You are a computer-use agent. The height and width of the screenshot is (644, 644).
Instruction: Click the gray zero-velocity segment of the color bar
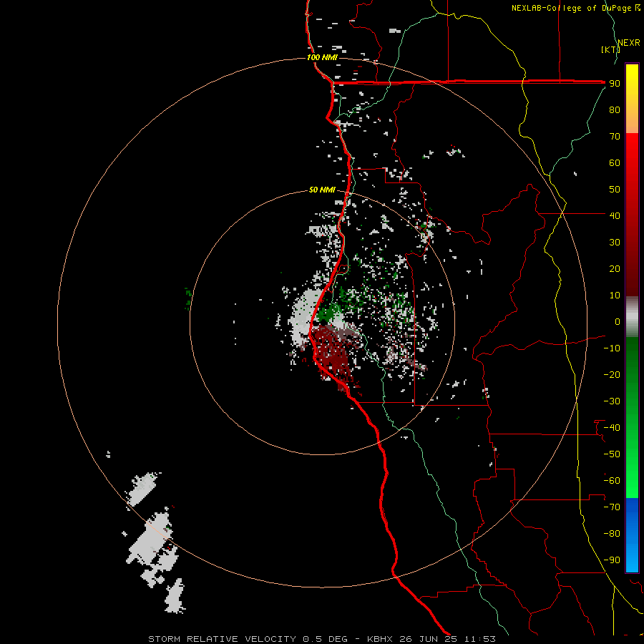click(x=632, y=317)
